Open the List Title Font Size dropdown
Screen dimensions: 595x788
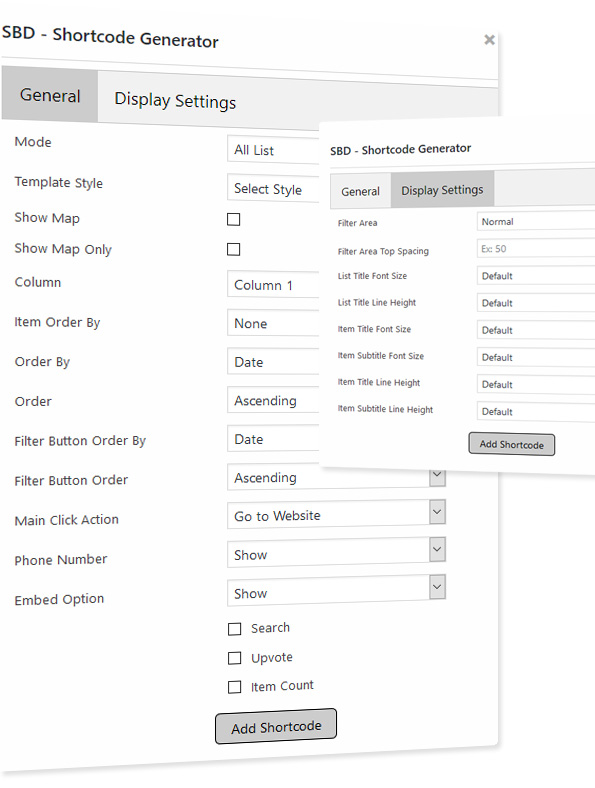tap(536, 276)
